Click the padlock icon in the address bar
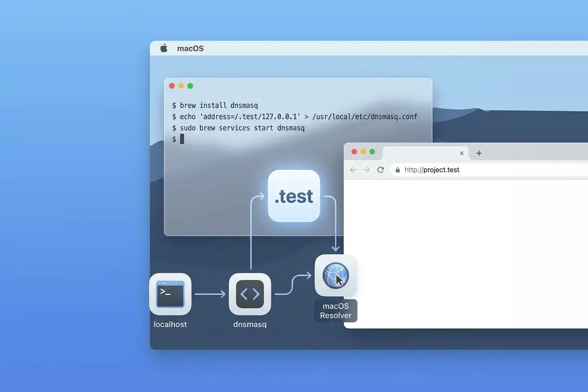Screen dimensions: 588x392 [x=397, y=170]
